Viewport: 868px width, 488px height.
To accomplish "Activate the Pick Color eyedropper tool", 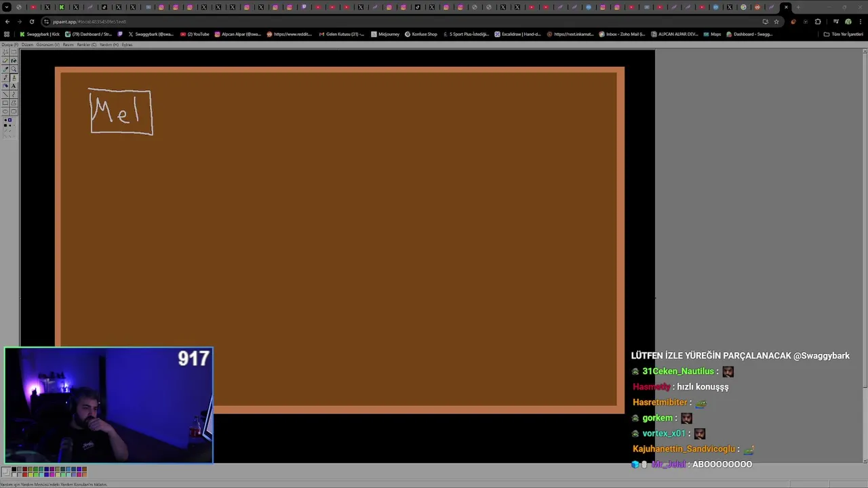I will point(5,69).
